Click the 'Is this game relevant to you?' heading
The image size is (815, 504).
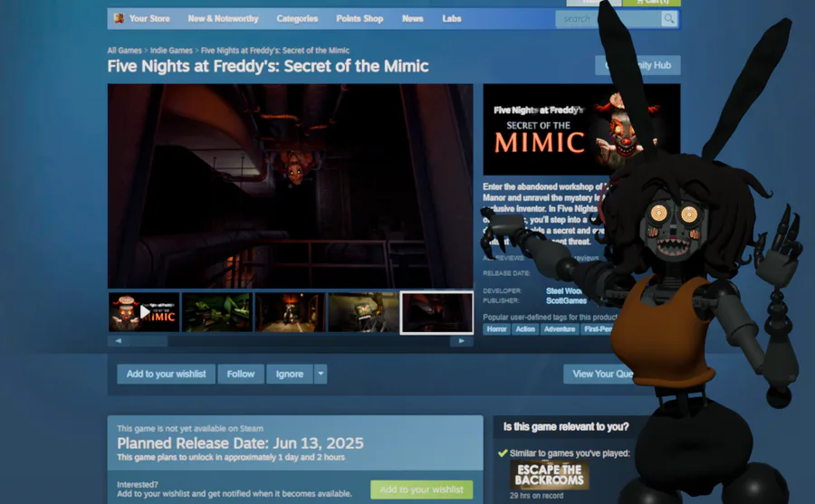click(x=566, y=426)
